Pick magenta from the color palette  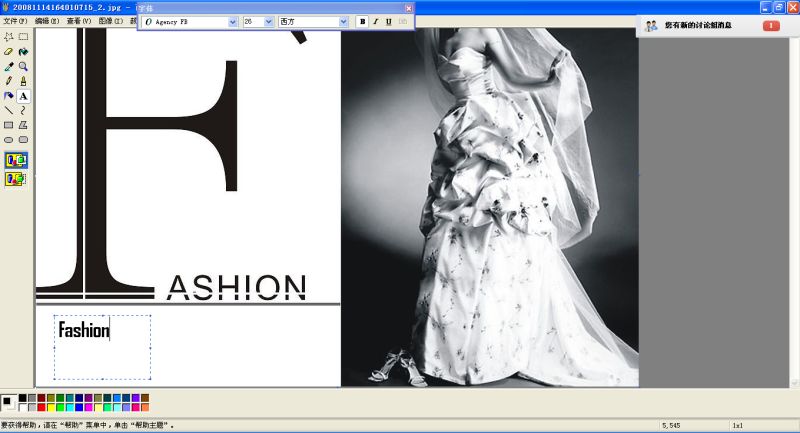[89, 407]
